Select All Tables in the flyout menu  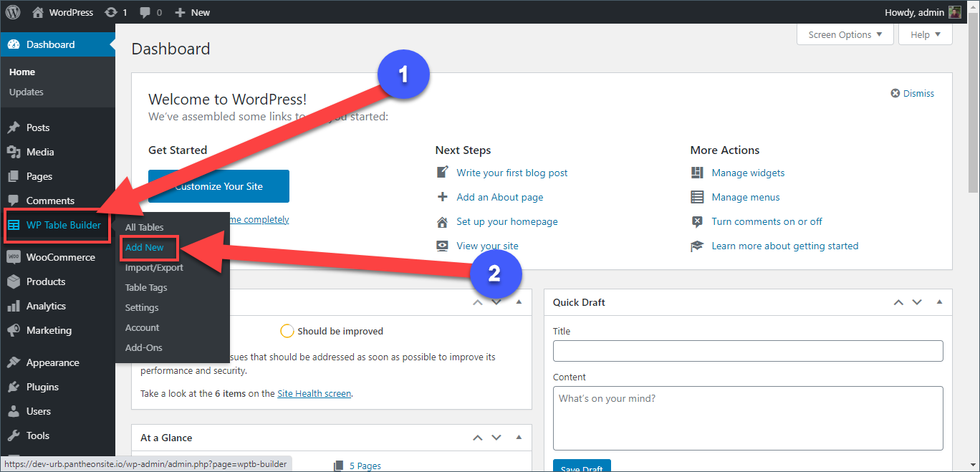click(144, 227)
